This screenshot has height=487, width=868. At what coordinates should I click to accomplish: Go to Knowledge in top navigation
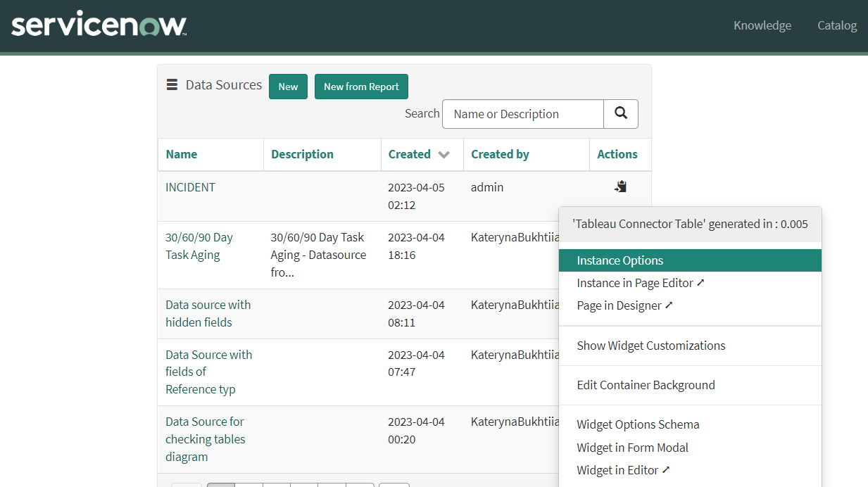pyautogui.click(x=762, y=25)
